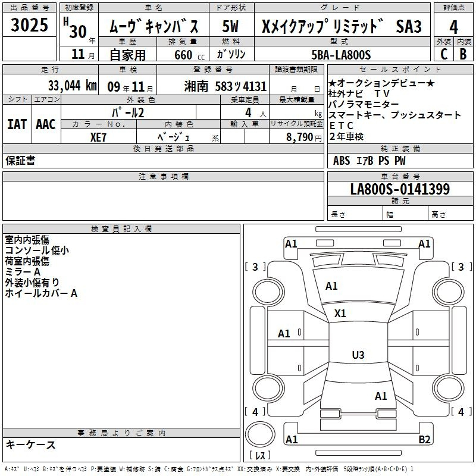Click chassis number LA800S-0141399
Image resolution: width=476 pixels, height=476 pixels.
(x=400, y=189)
